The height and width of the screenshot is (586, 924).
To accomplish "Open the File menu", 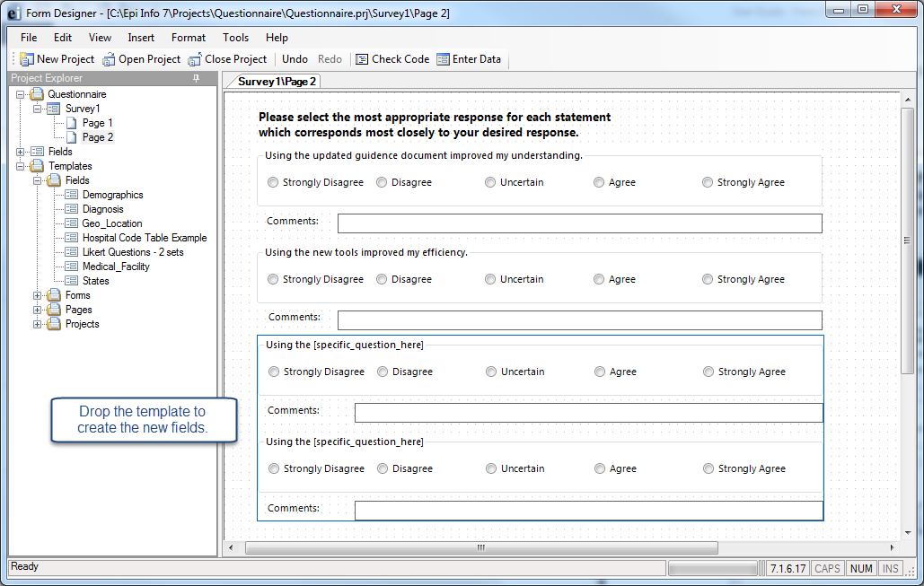I will point(29,38).
